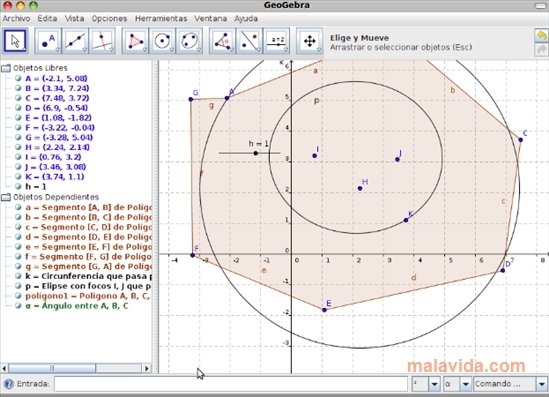This screenshot has width=549, height=397.
Task: Open the Archivo menu
Action: 16,19
